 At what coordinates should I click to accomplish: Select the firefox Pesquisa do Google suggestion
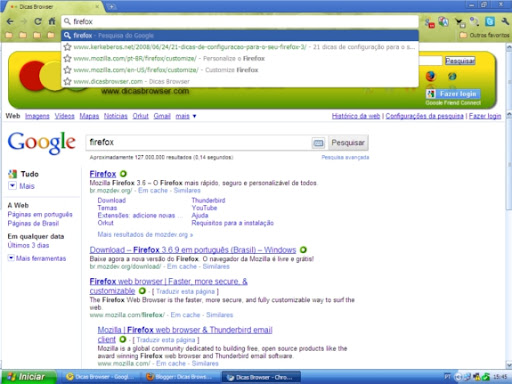pyautogui.click(x=240, y=35)
